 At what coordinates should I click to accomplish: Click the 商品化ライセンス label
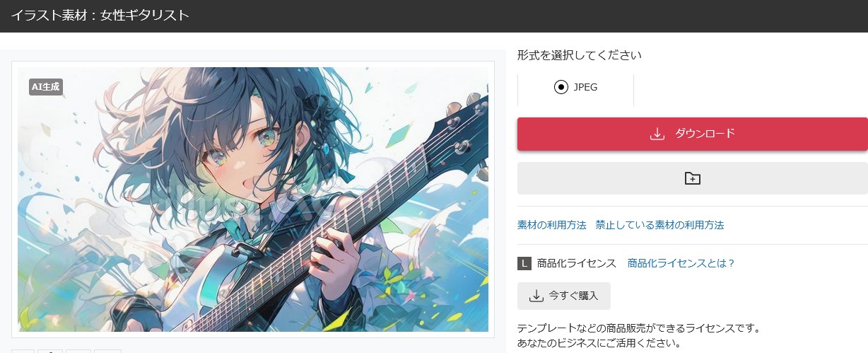577,263
